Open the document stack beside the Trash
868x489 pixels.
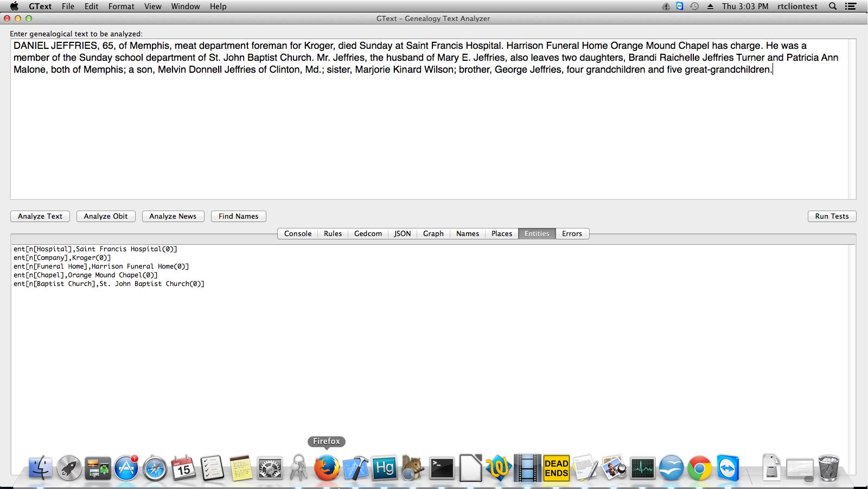[771, 468]
